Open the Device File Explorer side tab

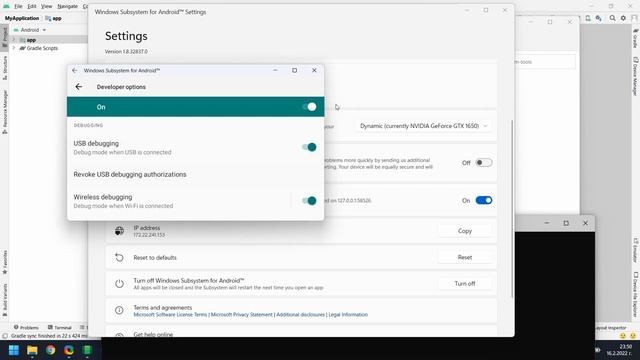[636, 294]
